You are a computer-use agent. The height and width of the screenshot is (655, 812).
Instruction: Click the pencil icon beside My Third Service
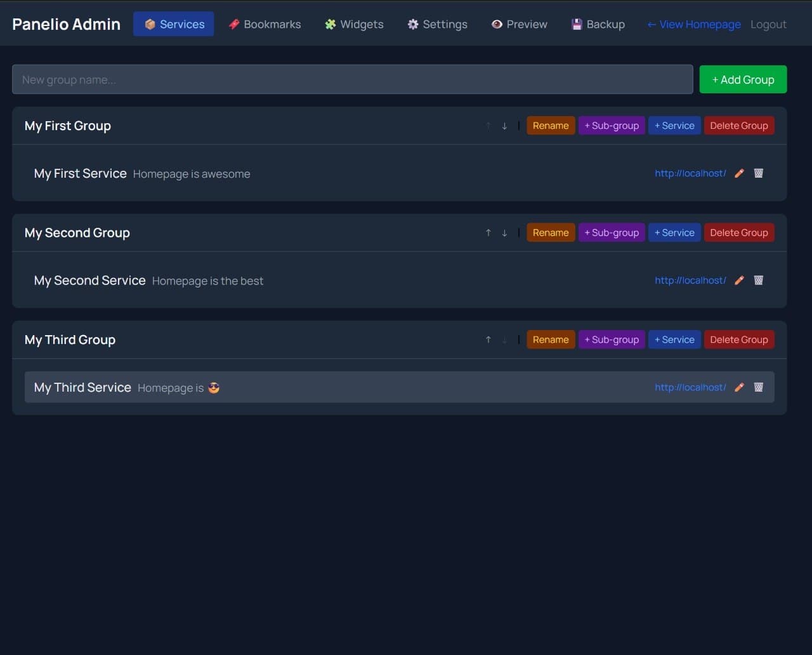tap(739, 387)
